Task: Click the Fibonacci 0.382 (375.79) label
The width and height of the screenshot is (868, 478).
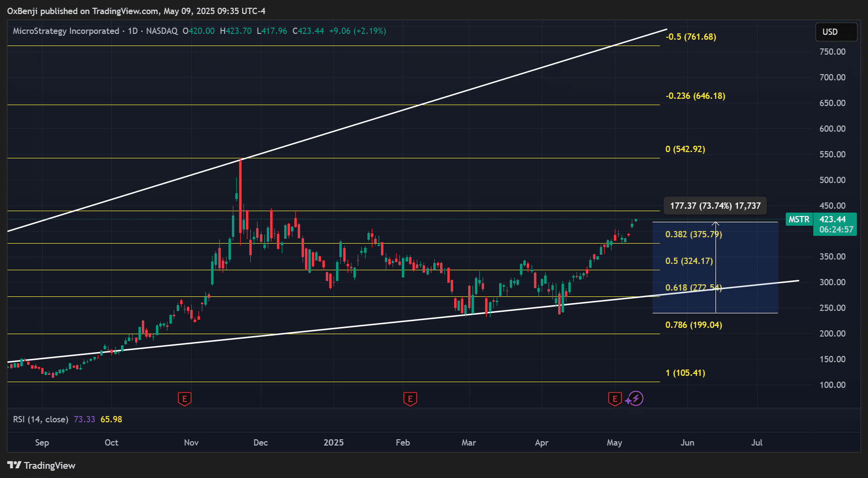Action: click(x=694, y=234)
